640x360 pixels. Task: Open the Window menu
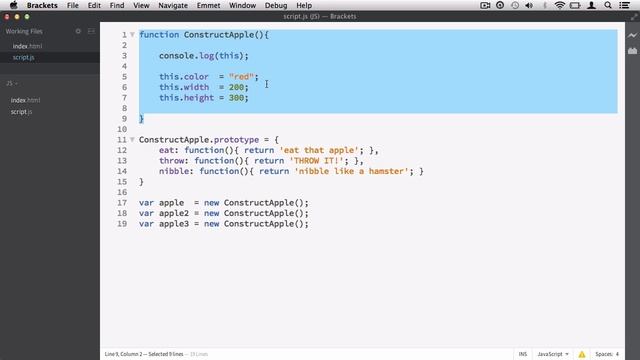242,5
